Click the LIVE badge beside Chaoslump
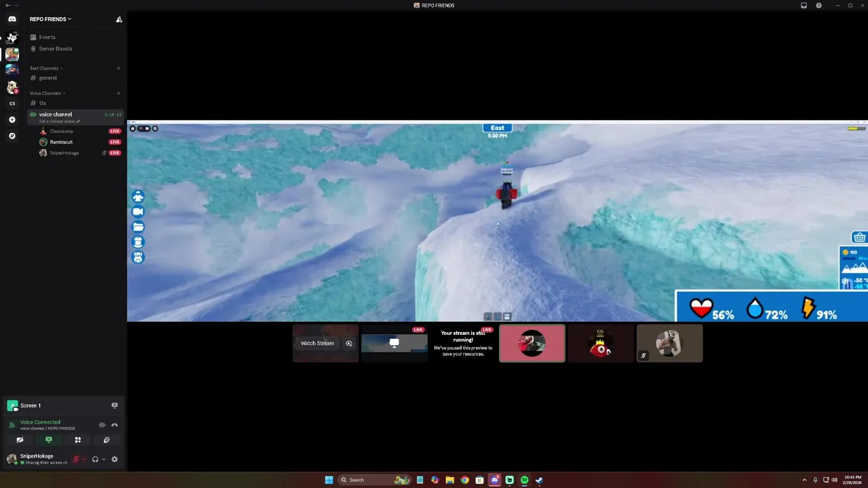Screen dimensions: 868x488 pyautogui.click(x=115, y=131)
